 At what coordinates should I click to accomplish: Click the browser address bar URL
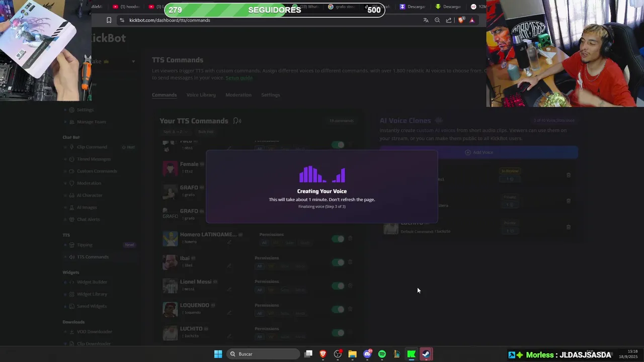(x=170, y=20)
